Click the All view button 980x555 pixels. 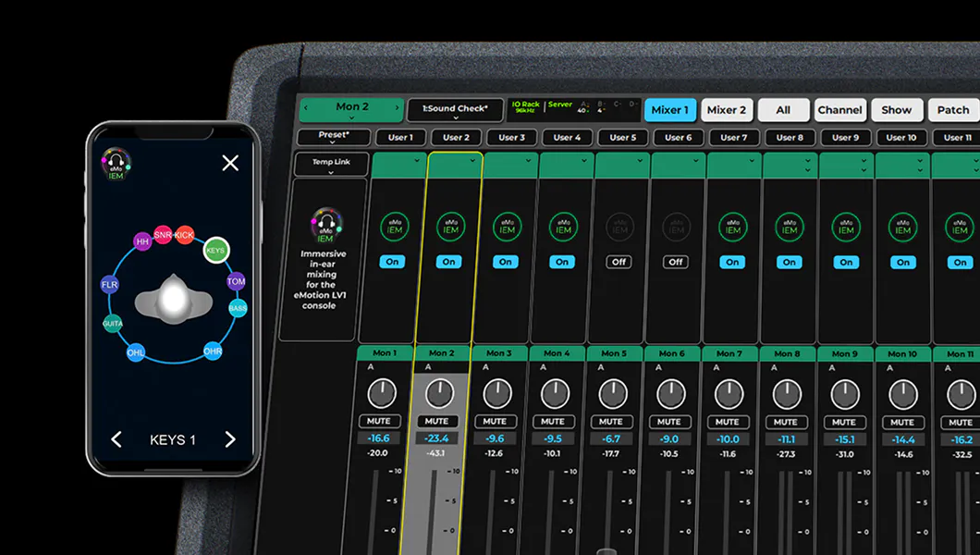point(783,110)
